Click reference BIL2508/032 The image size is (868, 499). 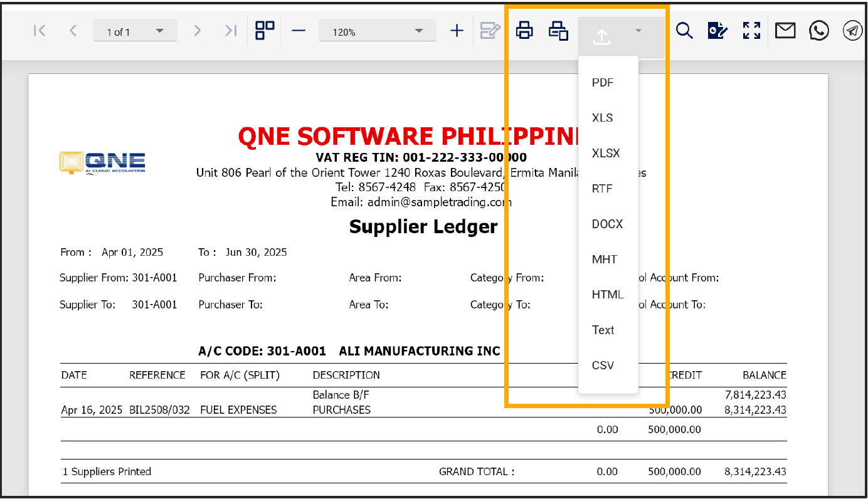pos(159,410)
